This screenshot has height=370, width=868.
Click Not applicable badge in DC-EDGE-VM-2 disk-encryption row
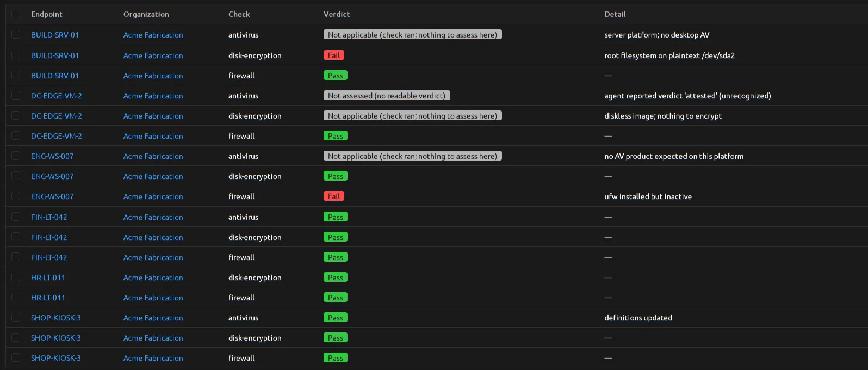tap(413, 115)
